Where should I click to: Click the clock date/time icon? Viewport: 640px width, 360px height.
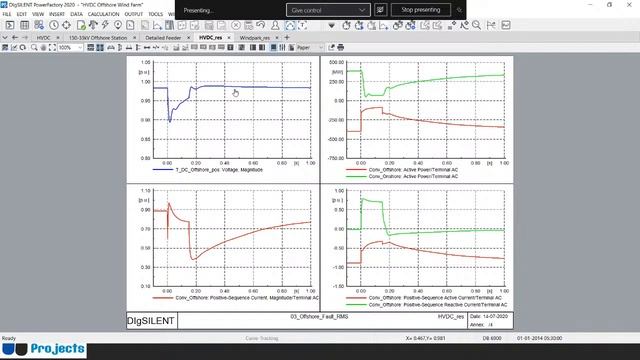(53, 25)
